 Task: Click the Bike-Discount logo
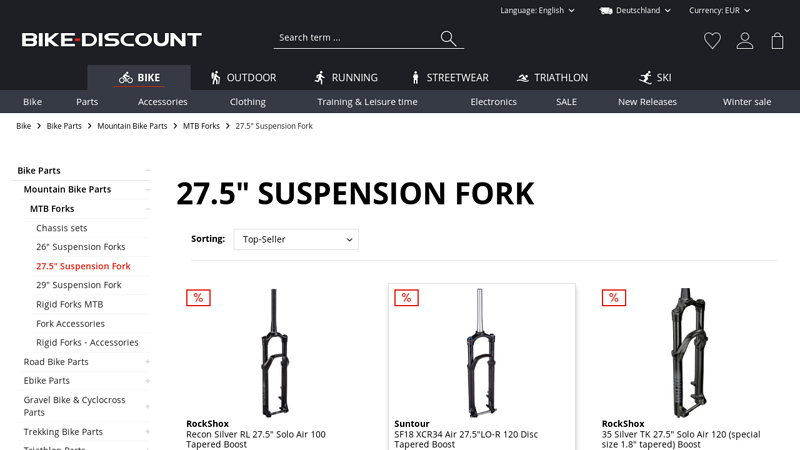(x=112, y=40)
